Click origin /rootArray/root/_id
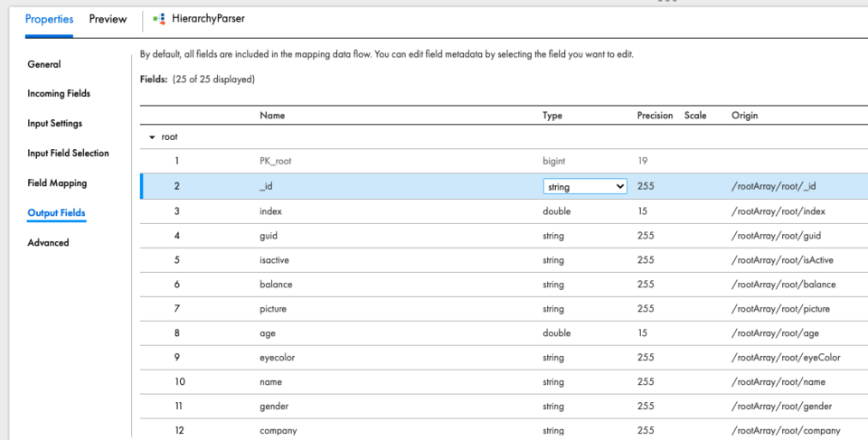Screen dimensions: 868x440 [773, 186]
